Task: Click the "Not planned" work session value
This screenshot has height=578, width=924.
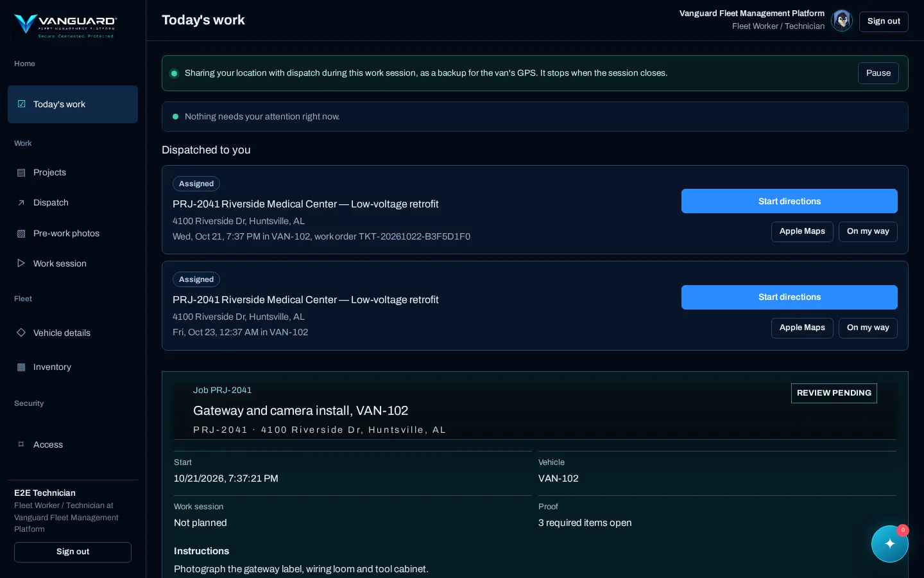Action: [x=200, y=523]
